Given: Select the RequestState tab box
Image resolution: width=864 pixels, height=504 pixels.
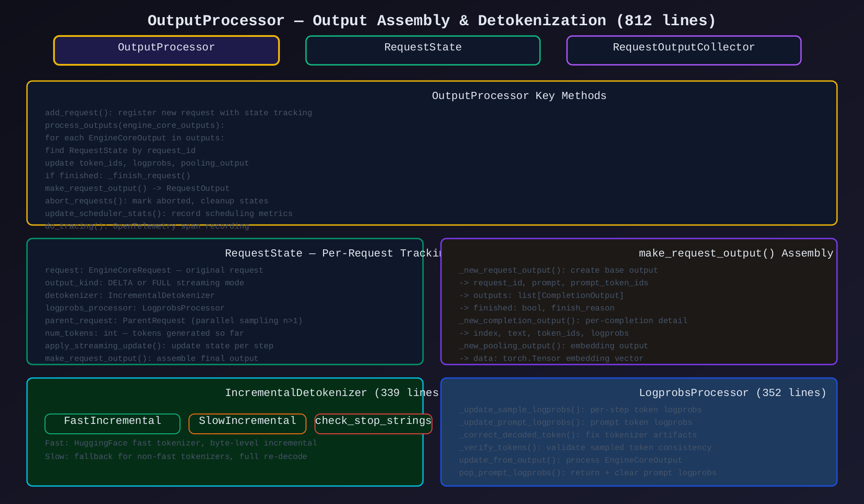Looking at the screenshot, I should pyautogui.click(x=423, y=50).
